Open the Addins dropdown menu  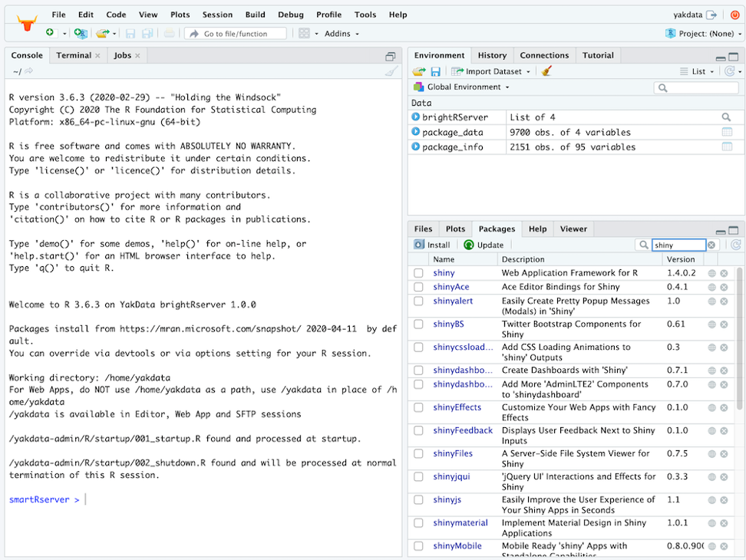point(342,34)
